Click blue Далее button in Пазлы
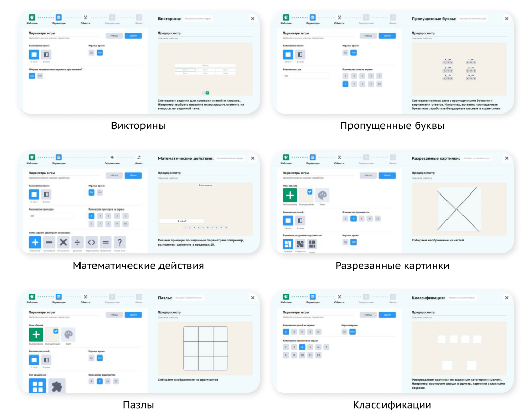This screenshot has width=527, height=420. [134, 315]
